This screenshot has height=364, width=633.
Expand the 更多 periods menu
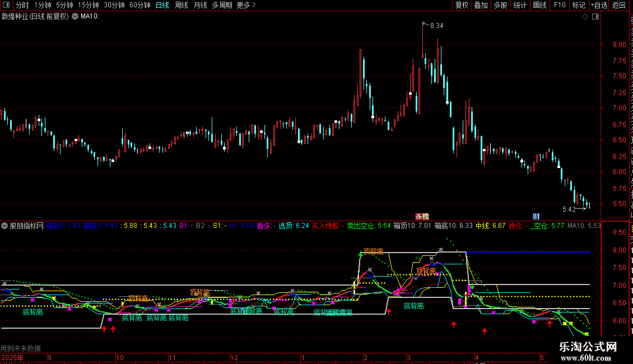(246, 5)
